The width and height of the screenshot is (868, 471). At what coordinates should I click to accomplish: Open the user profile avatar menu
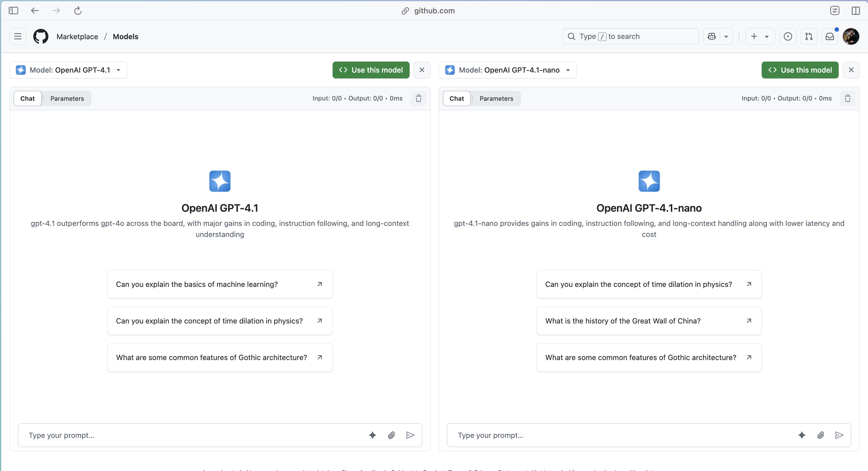point(851,36)
